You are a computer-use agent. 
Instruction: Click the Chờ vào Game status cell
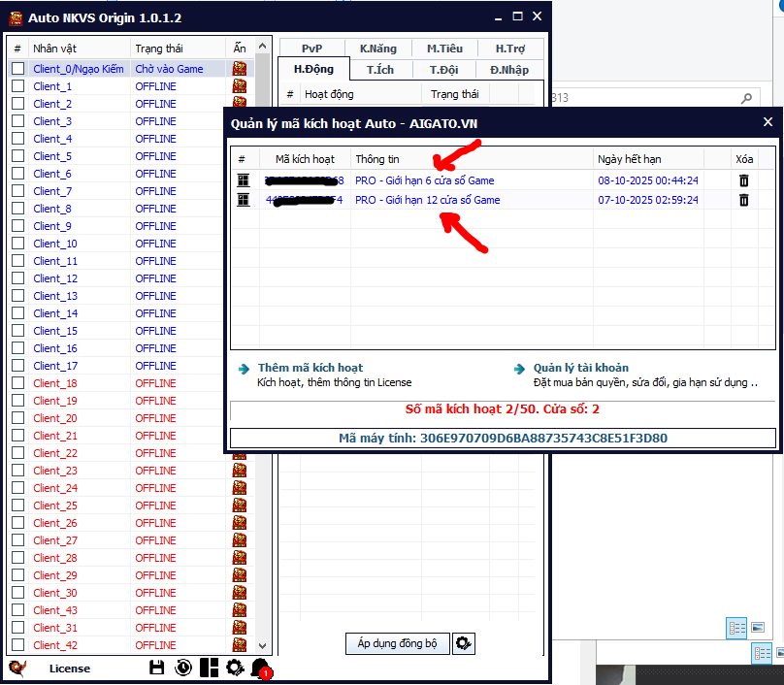pos(169,69)
